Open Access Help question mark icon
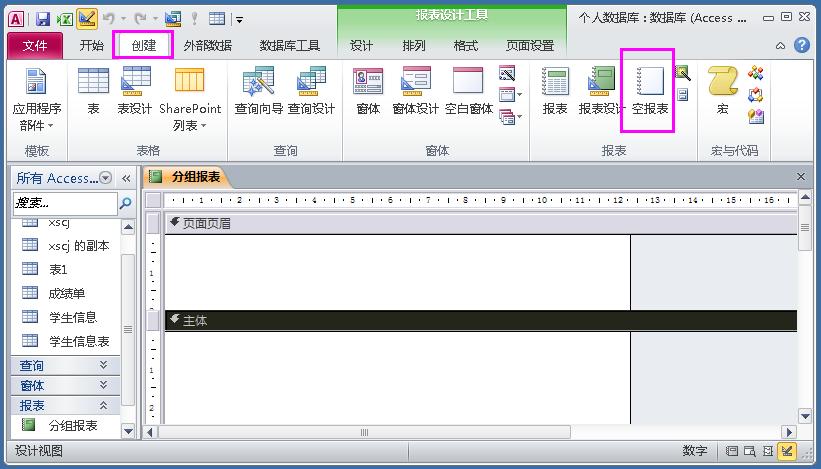 coord(802,45)
